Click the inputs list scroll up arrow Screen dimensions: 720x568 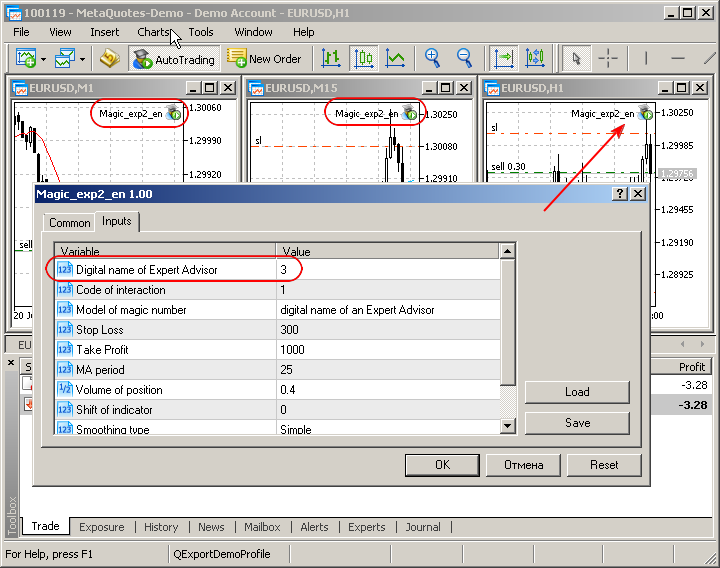(x=507, y=251)
